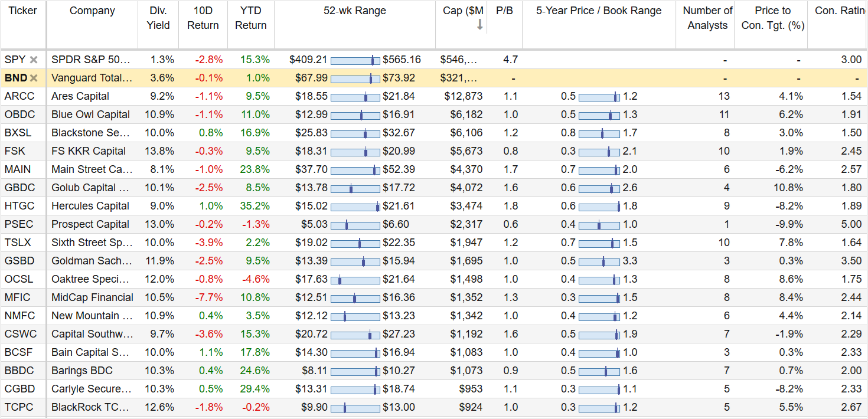
Task: Select the TCPC ticker
Action: (19, 407)
